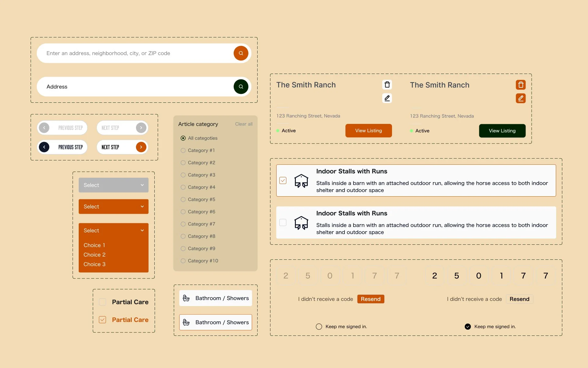
Task: Click the orange View Listing button
Action: (x=368, y=131)
